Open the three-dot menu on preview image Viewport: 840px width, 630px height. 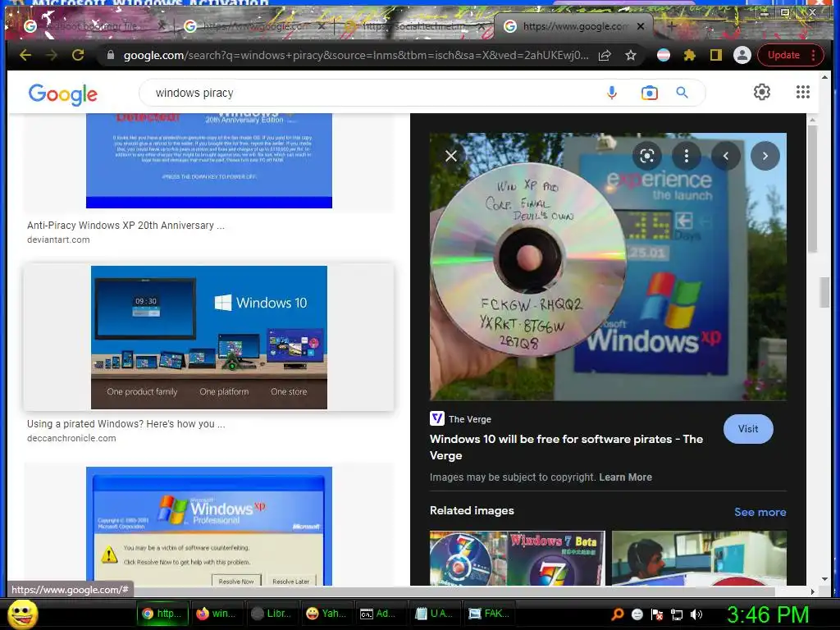click(687, 156)
